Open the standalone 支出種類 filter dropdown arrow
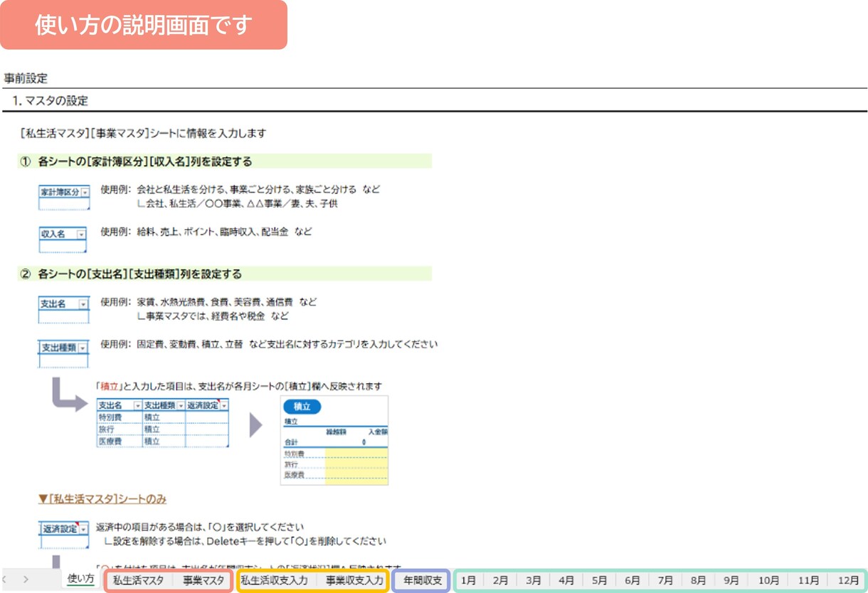This screenshot has height=593, width=868. (83, 348)
